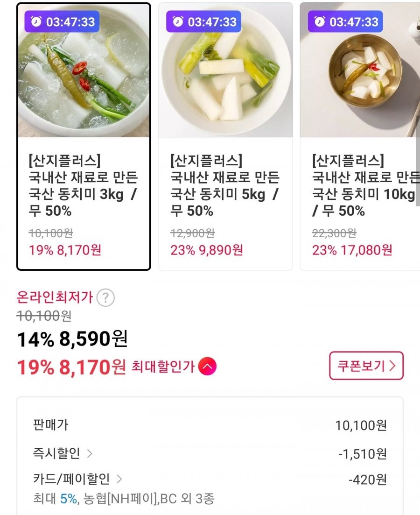Collapse the 최대할인가 red chevron circle
420x515 pixels.
coord(208,367)
